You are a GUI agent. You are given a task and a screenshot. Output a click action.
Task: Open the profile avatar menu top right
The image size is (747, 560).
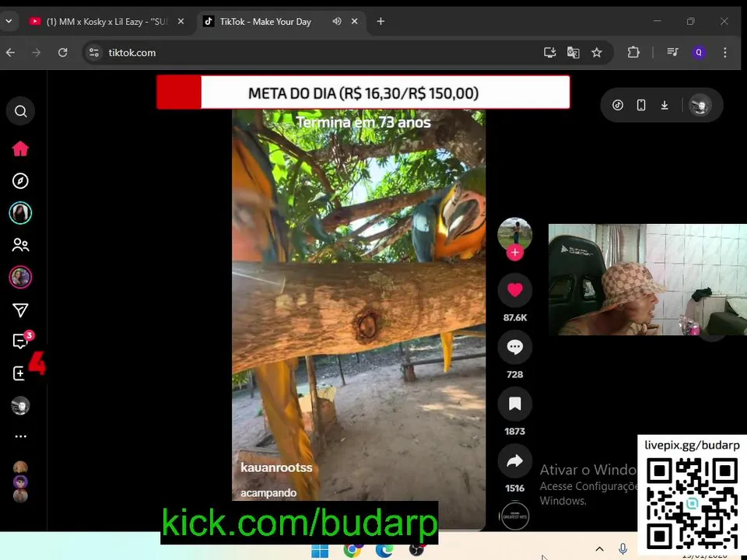(700, 105)
